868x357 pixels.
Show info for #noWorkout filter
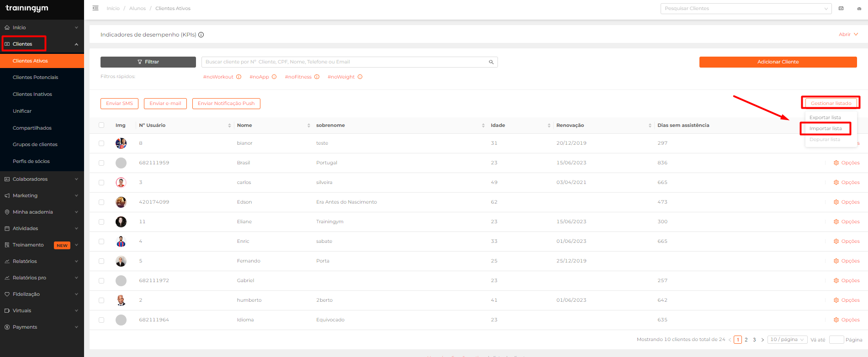(x=238, y=77)
